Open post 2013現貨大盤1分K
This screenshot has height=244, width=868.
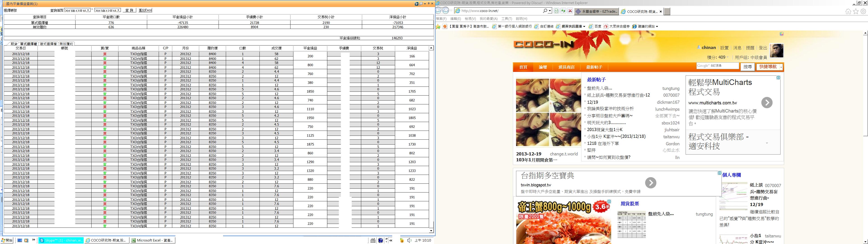click(604, 130)
